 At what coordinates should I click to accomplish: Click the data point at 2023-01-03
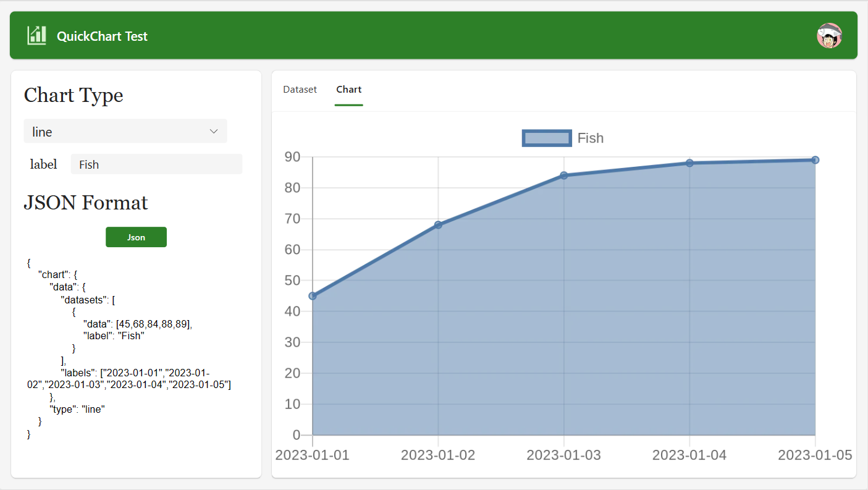pos(563,175)
